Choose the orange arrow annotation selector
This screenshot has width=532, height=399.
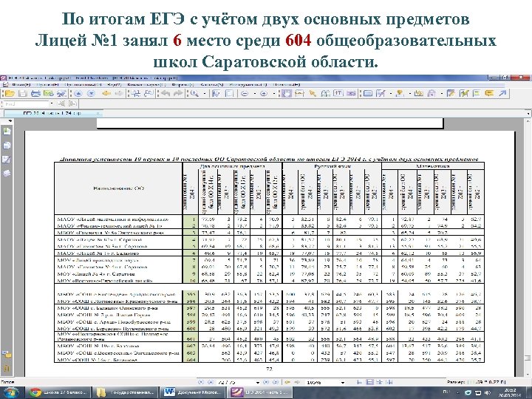[x=313, y=93]
